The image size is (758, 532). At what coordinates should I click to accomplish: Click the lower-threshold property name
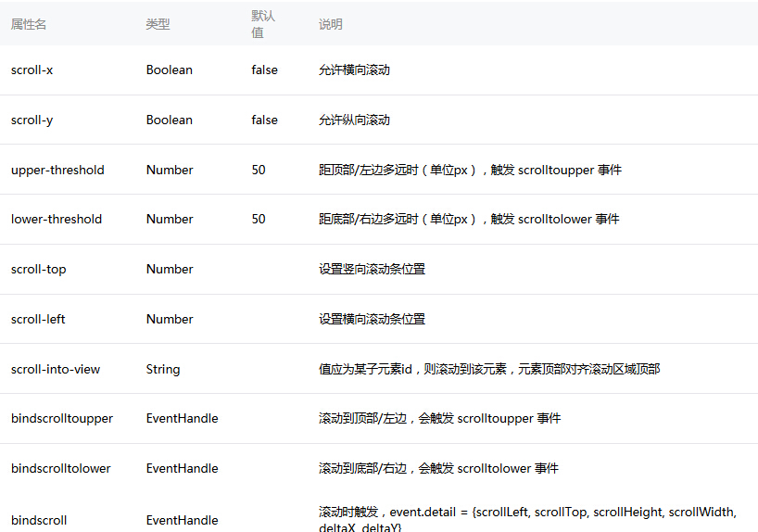(57, 219)
